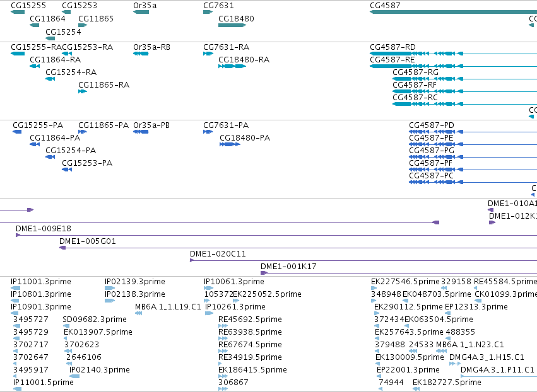
Task: Select EST EK186415.5prime
Action: 223,376
